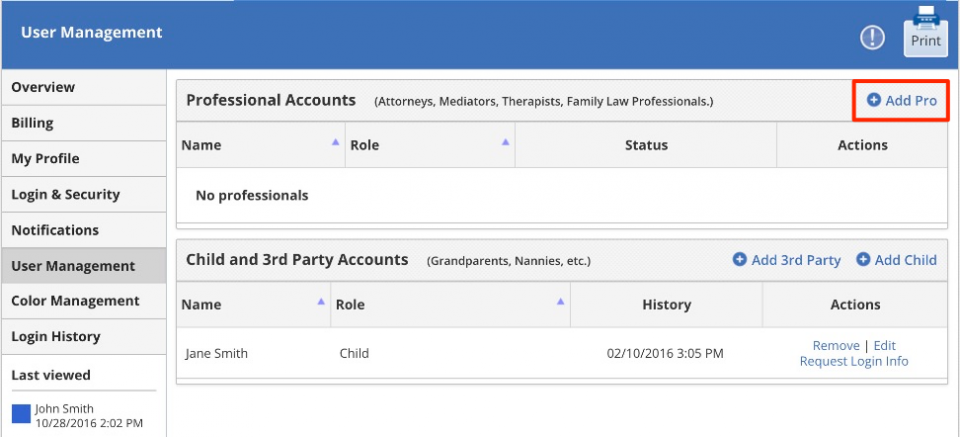
Task: Open the Notifications settings page
Action: (84, 230)
